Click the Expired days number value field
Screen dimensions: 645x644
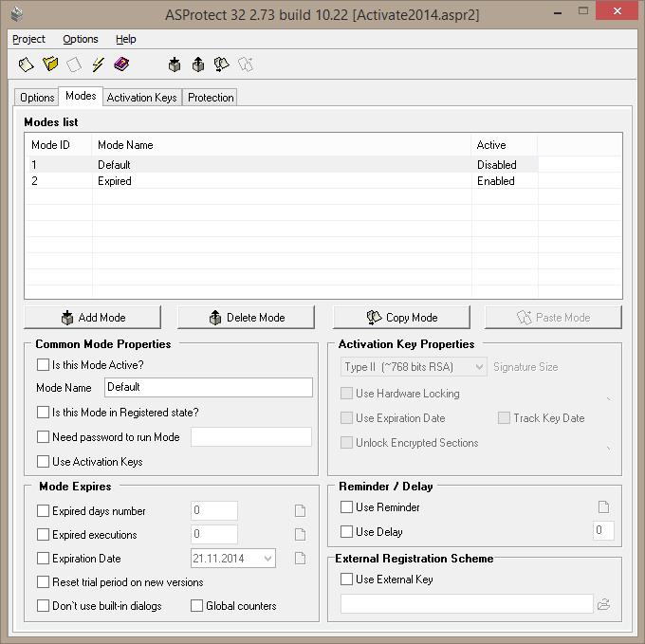coord(214,511)
